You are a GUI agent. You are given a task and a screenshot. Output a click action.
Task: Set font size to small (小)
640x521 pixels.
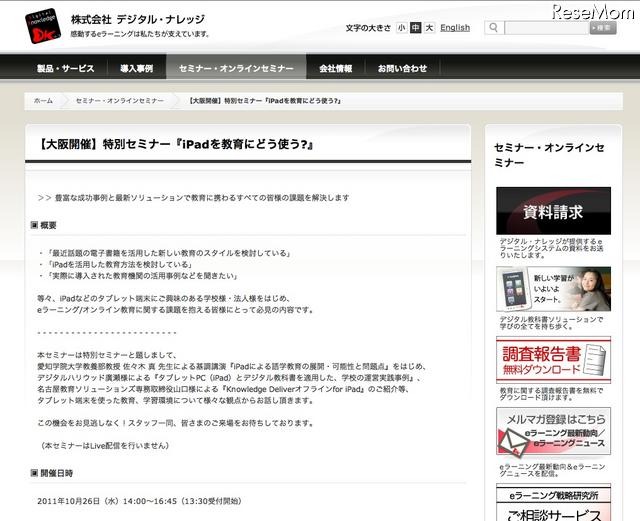402,28
